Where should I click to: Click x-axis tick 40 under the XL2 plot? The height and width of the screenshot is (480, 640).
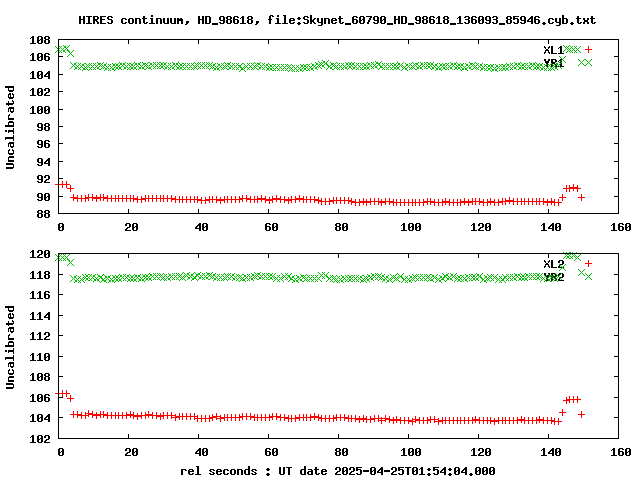pos(202,453)
